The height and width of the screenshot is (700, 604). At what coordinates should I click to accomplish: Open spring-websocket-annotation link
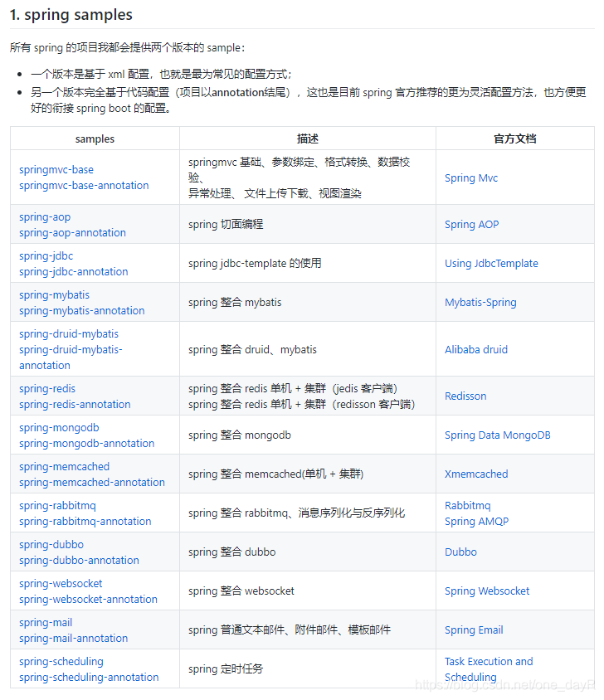[89, 599]
